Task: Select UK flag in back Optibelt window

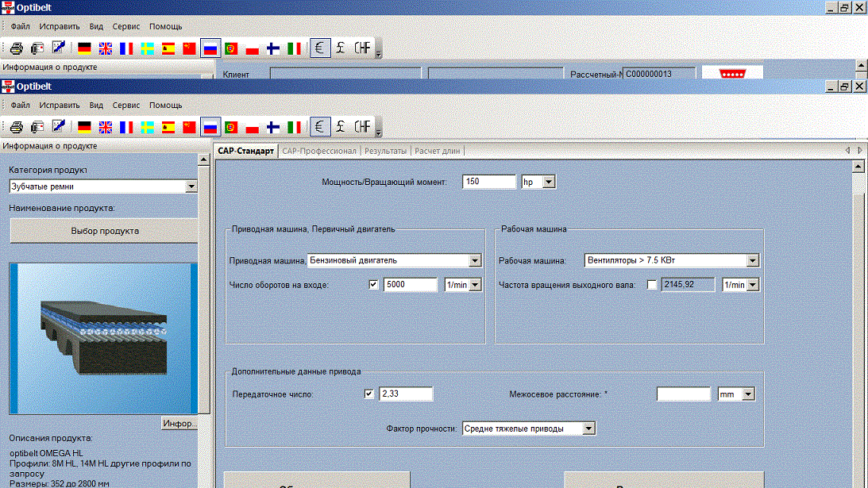Action: click(x=105, y=48)
